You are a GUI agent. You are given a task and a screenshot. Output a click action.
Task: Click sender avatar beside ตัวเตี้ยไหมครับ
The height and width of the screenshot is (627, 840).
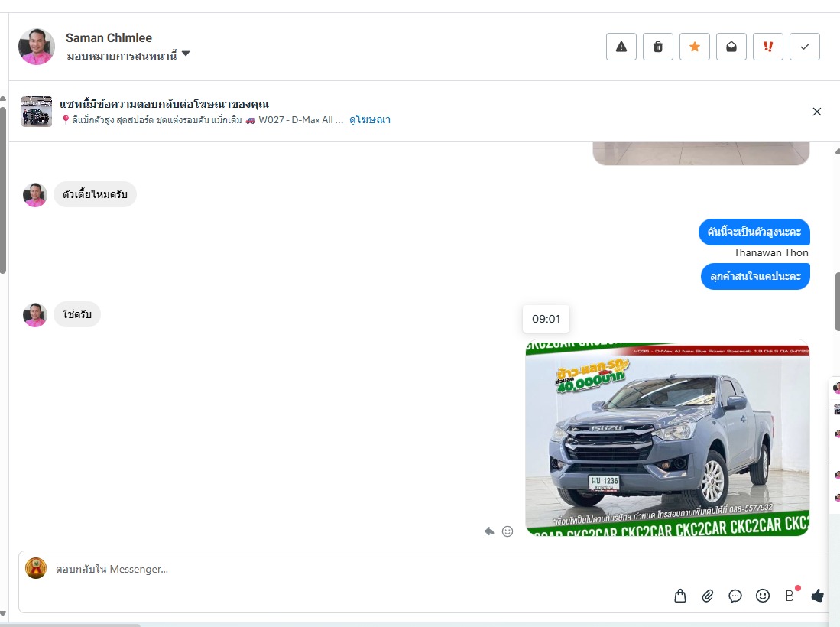(35, 195)
